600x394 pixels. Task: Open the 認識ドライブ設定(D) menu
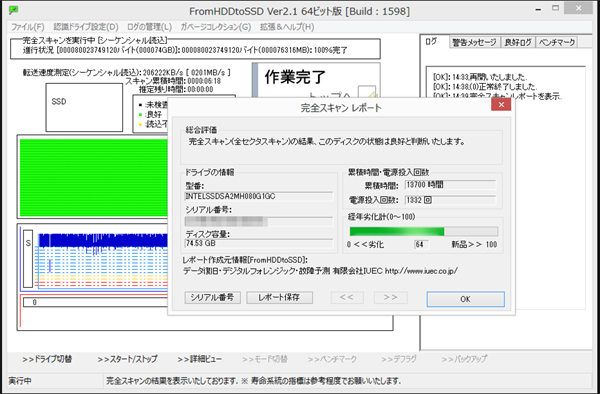[86, 27]
